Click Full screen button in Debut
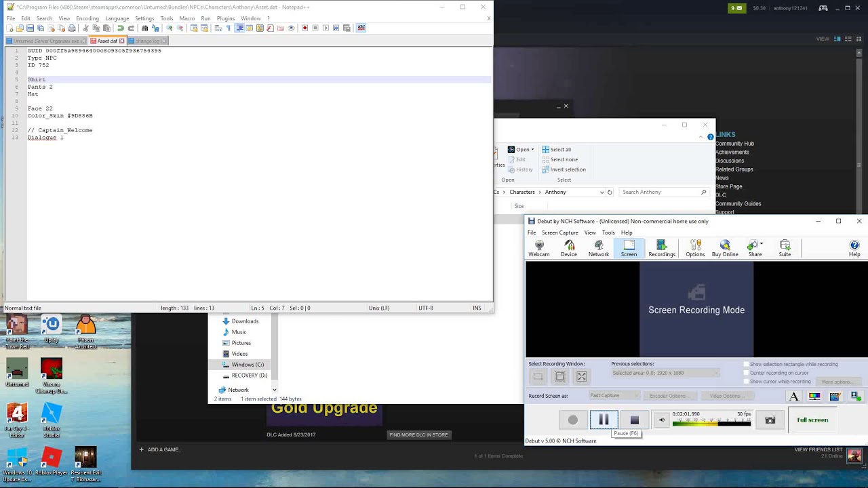868x488 pixels. (x=812, y=420)
